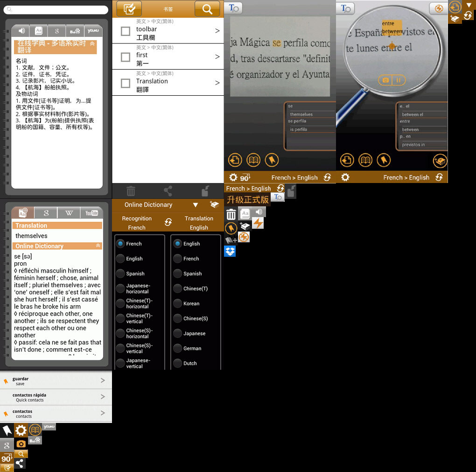476x472 pixels.
Task: Click the 升级正式版 upgrade button
Action: click(247, 200)
